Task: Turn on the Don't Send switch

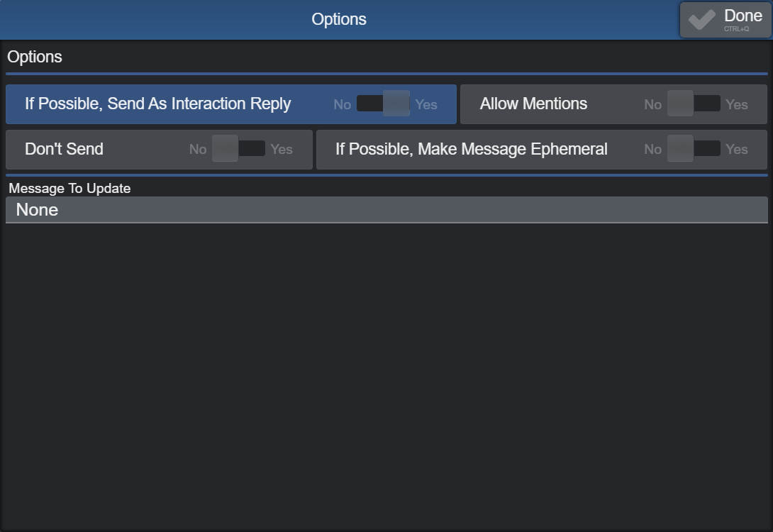Action: (238, 149)
